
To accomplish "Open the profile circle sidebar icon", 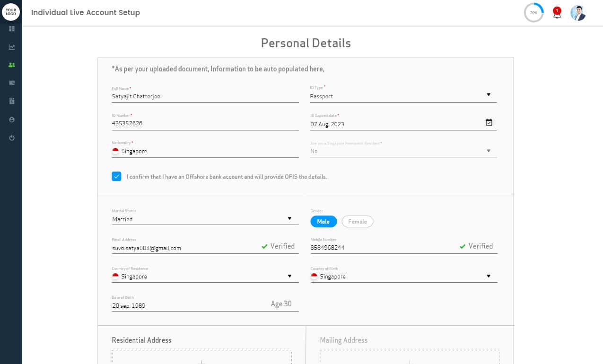I will point(12,120).
